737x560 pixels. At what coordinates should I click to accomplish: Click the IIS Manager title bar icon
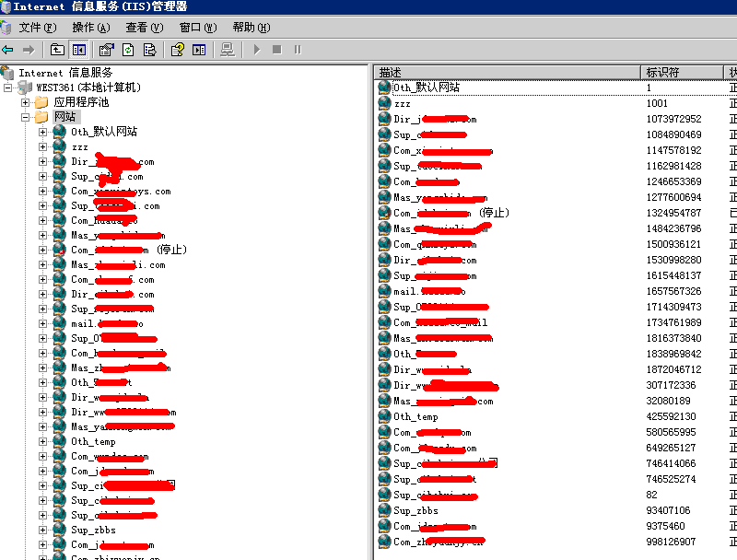pyautogui.click(x=6, y=6)
